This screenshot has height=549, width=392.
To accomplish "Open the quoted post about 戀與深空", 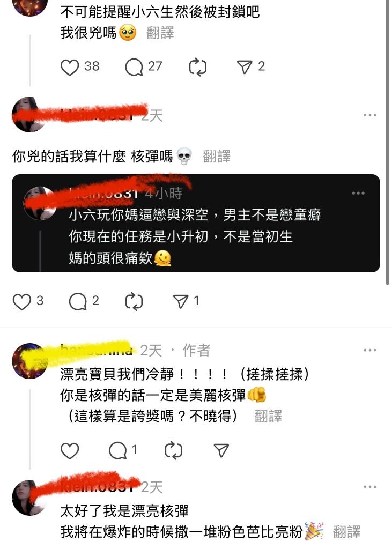I will click(196, 224).
